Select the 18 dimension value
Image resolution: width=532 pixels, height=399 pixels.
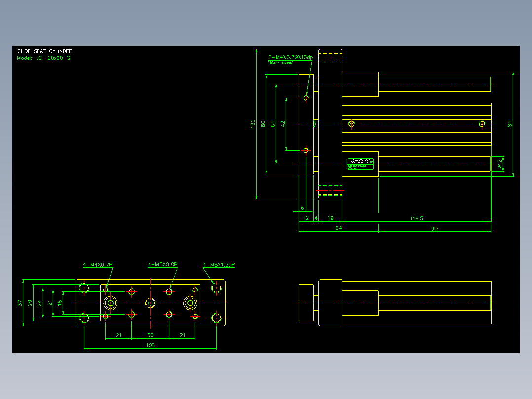tap(60, 302)
